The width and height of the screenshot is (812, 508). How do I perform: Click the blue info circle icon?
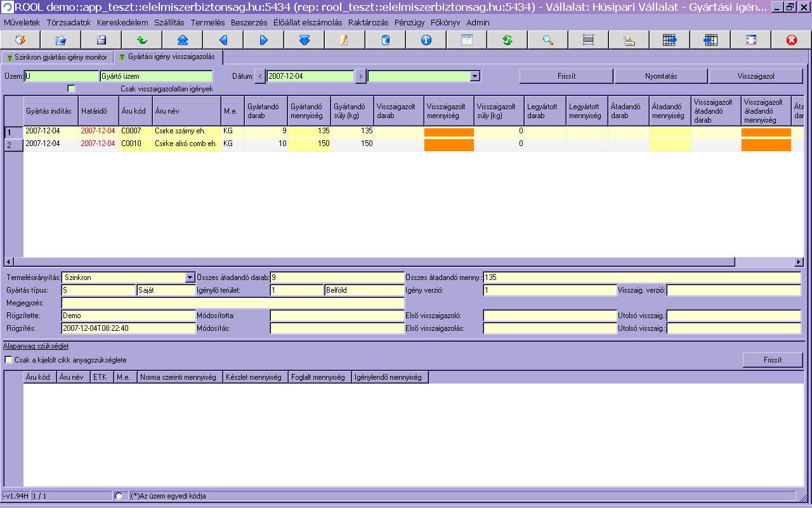pyautogui.click(x=426, y=40)
